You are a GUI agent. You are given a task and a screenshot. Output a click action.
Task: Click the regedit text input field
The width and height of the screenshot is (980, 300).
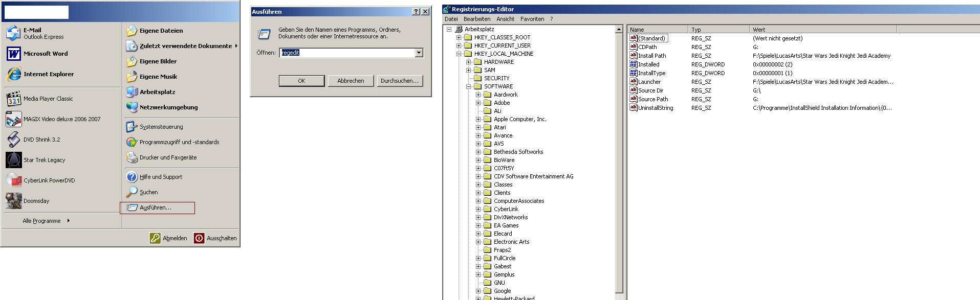(348, 53)
